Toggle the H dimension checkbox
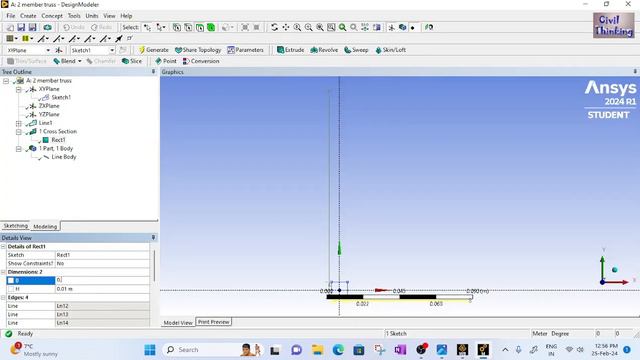This screenshot has width=640, height=360. pyautogui.click(x=11, y=289)
